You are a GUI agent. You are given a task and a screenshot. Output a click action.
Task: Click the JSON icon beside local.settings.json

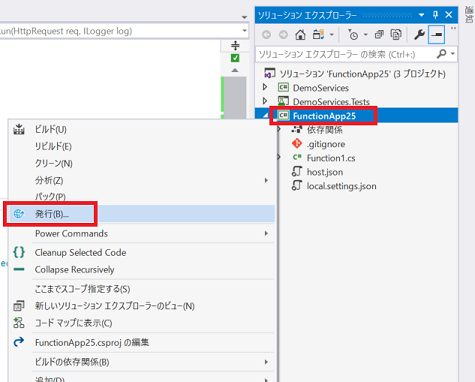[297, 186]
